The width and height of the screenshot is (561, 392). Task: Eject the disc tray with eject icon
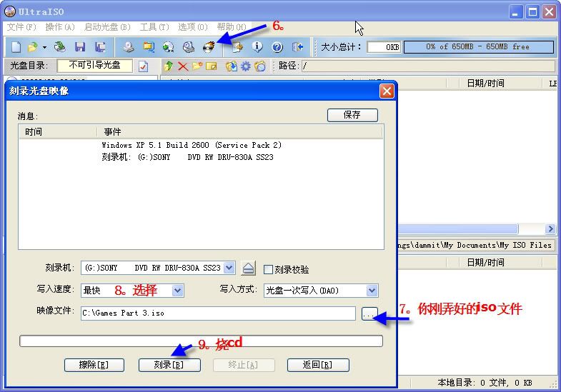248,268
